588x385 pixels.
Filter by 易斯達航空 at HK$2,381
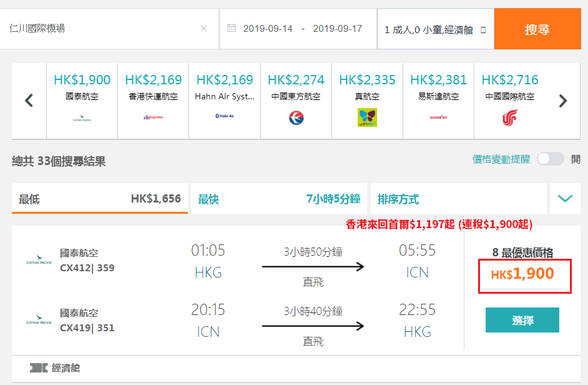(439, 101)
